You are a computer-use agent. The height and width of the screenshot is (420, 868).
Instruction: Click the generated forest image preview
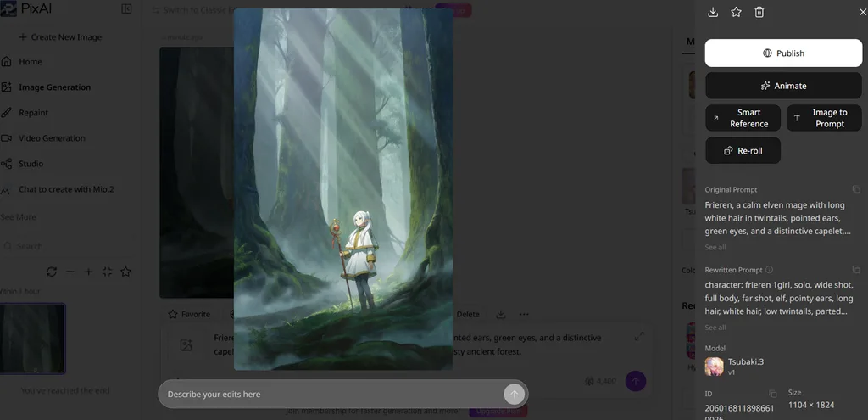pyautogui.click(x=343, y=189)
